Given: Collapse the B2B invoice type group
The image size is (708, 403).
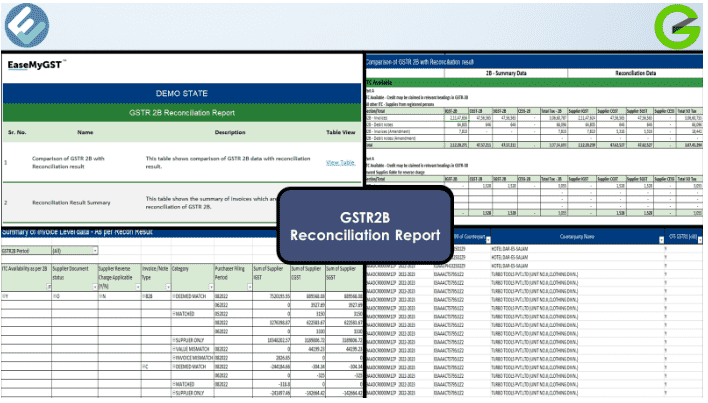Looking at the screenshot, I should [x=144, y=297].
